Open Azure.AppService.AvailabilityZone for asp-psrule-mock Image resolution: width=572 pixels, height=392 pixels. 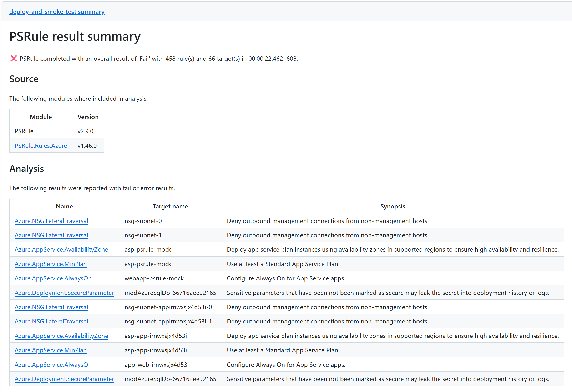pyautogui.click(x=61, y=249)
